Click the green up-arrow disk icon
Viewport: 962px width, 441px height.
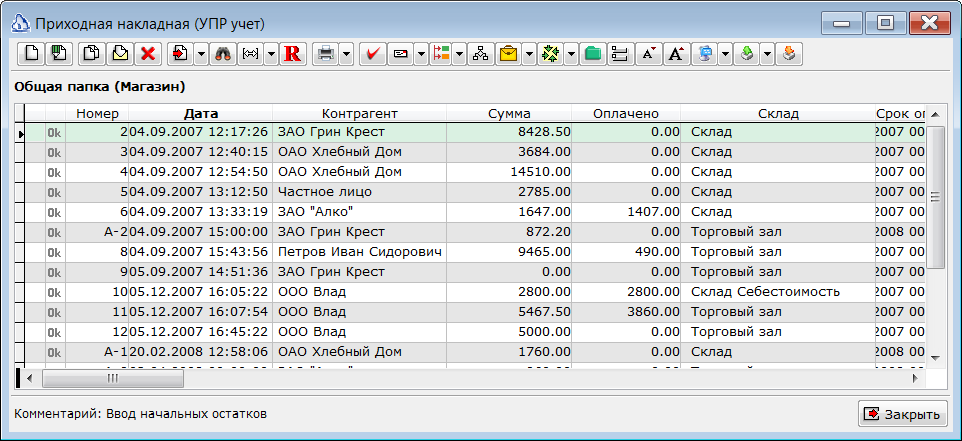click(x=747, y=54)
